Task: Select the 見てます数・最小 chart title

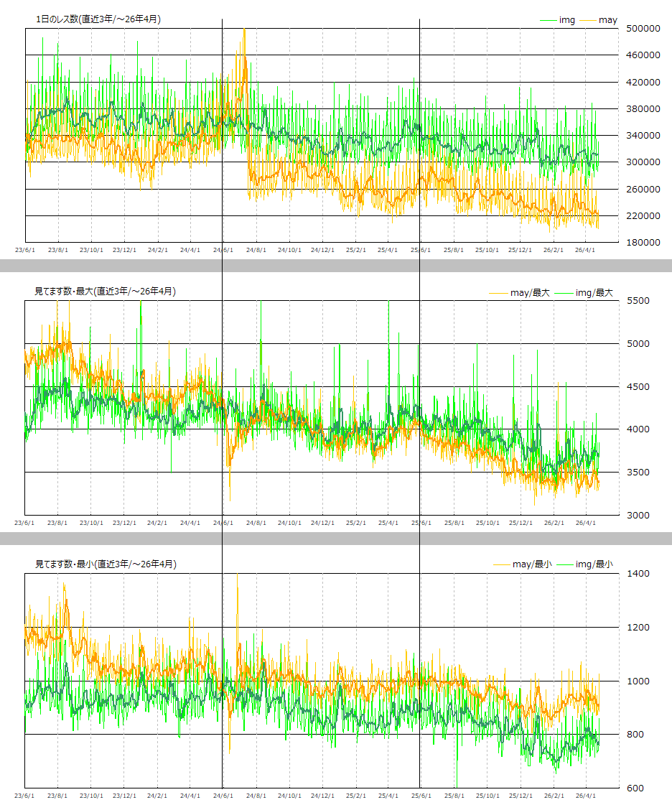Action: 106,564
